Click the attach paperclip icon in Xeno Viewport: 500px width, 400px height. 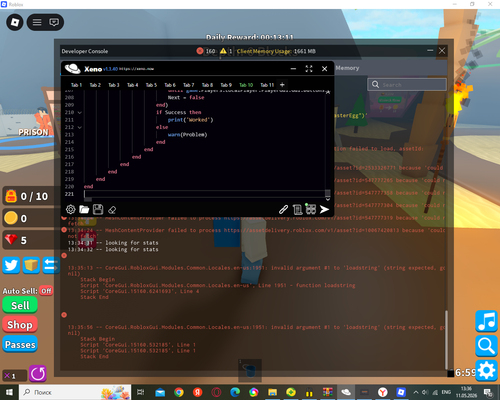(283, 209)
